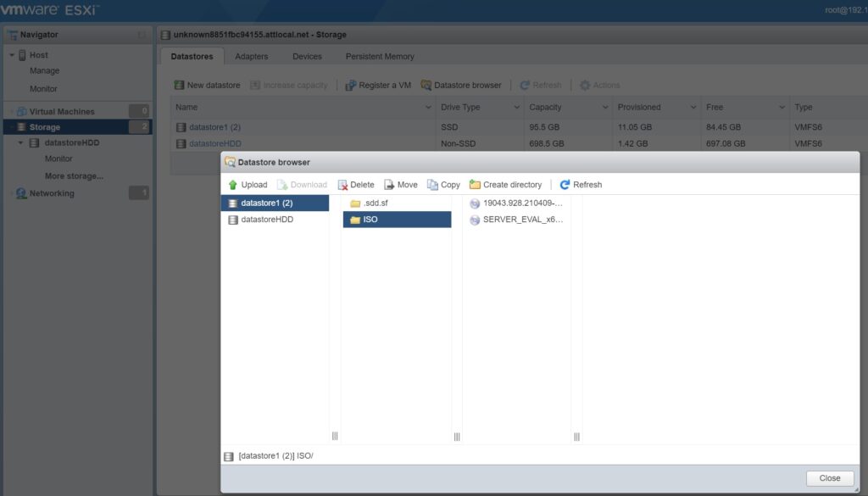Click the SERVER_EVAL ISO disc icon
Screen dimensions: 868x496
click(x=475, y=220)
